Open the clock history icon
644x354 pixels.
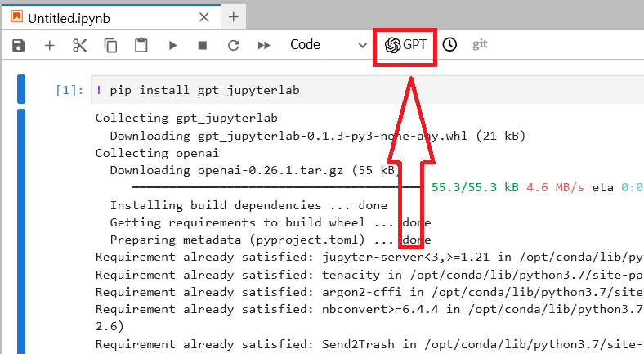click(x=449, y=44)
